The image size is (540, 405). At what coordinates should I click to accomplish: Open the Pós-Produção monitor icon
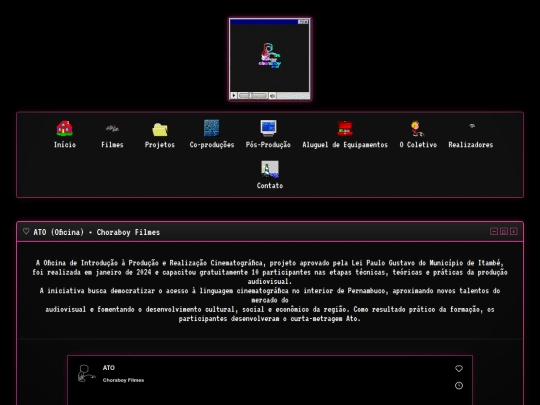(268, 128)
